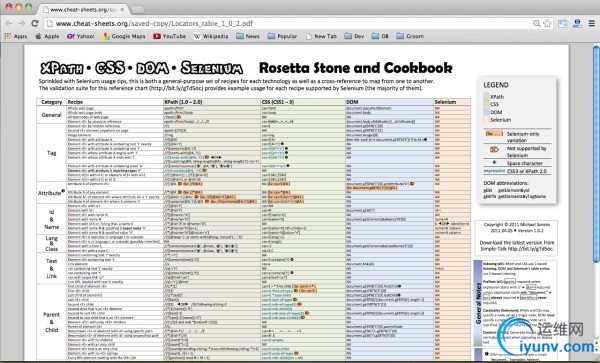Click the 'XPath (1.0 – 2.0)' column header
The width and height of the screenshot is (600, 363).
[211, 102]
